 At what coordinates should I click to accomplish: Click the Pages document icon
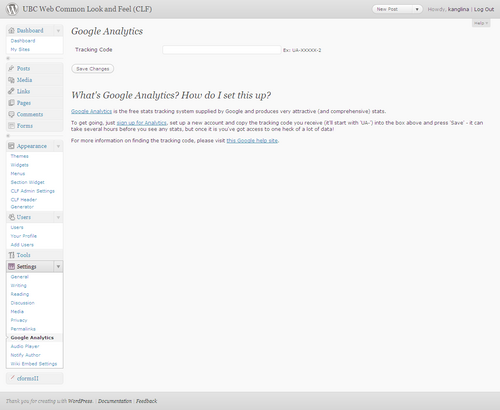12,103
